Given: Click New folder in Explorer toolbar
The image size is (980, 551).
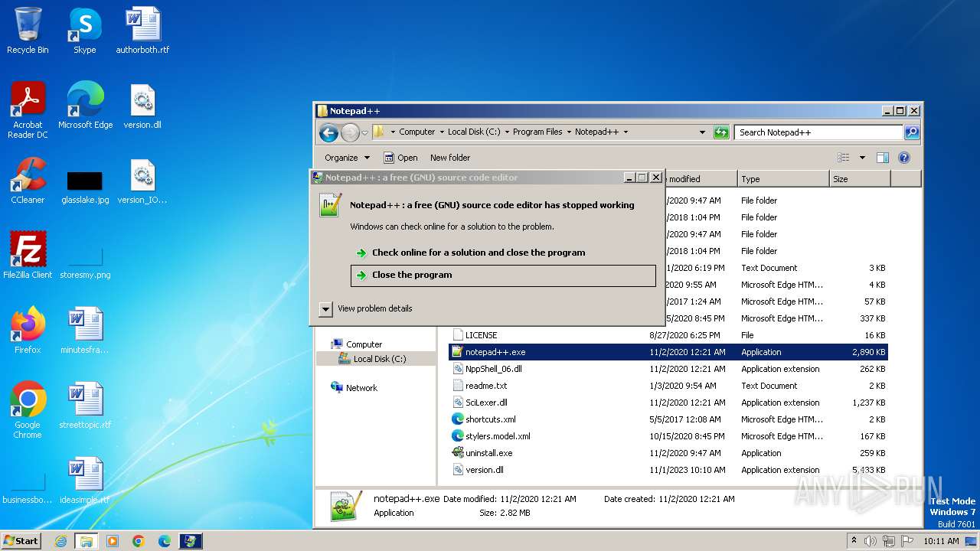Looking at the screenshot, I should coord(450,158).
